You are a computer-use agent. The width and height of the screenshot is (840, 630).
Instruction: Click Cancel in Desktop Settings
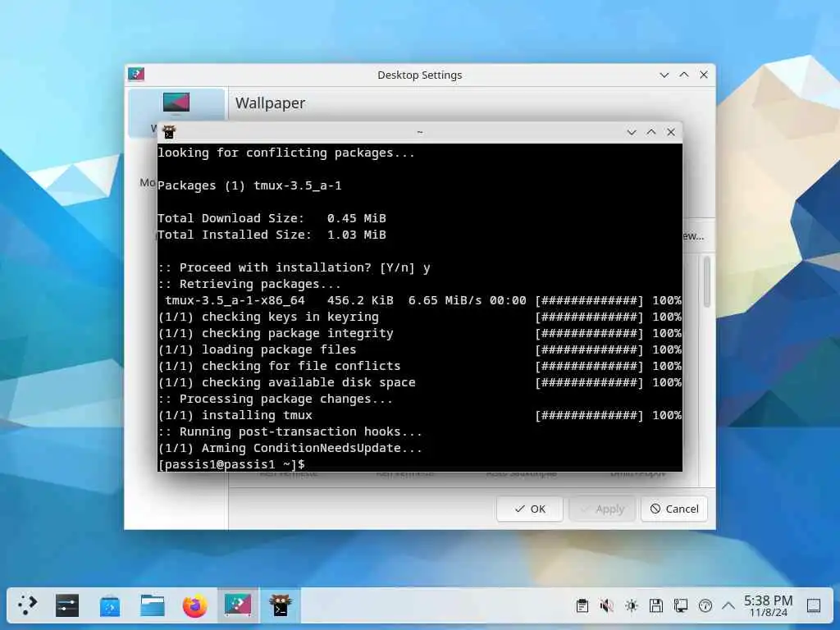pyautogui.click(x=674, y=509)
